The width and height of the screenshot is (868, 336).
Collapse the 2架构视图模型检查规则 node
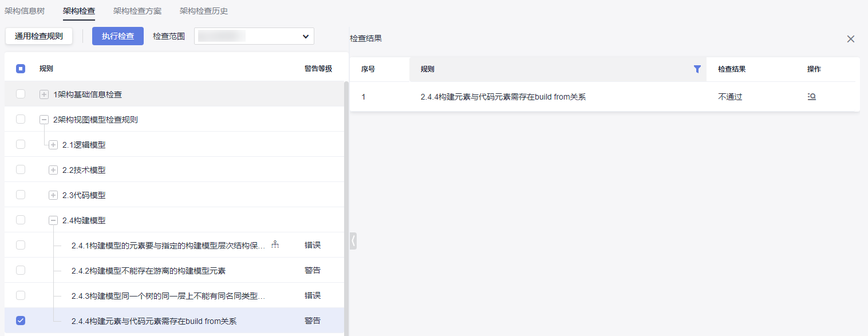point(44,120)
